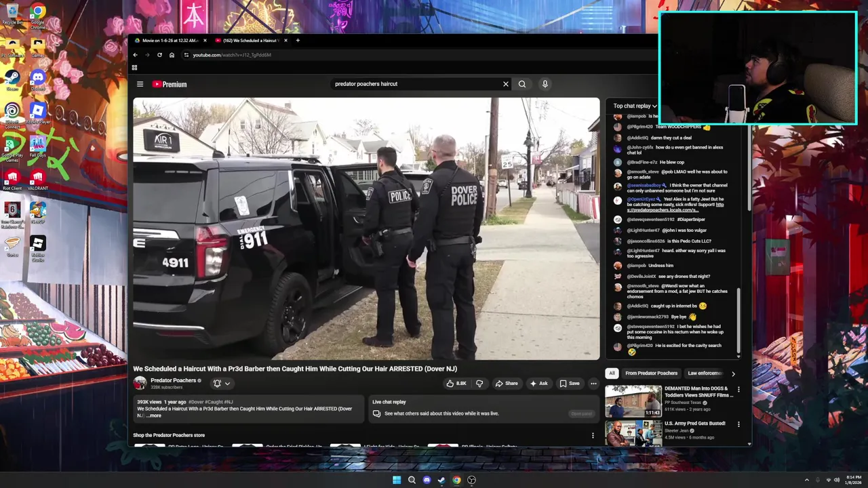Open the Windows Start button
Image resolution: width=868 pixels, height=488 pixels.
coord(397,480)
